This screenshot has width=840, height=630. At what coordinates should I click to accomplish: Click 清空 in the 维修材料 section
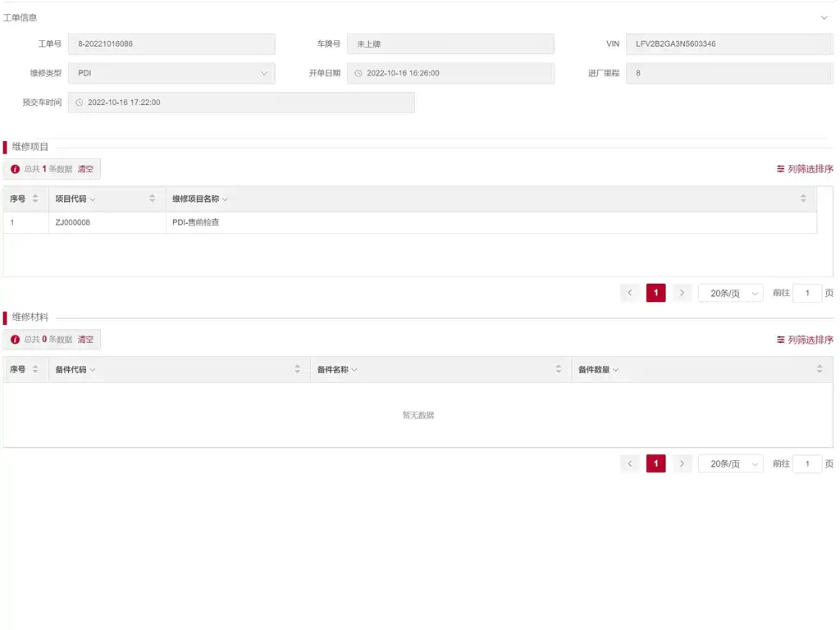85,339
